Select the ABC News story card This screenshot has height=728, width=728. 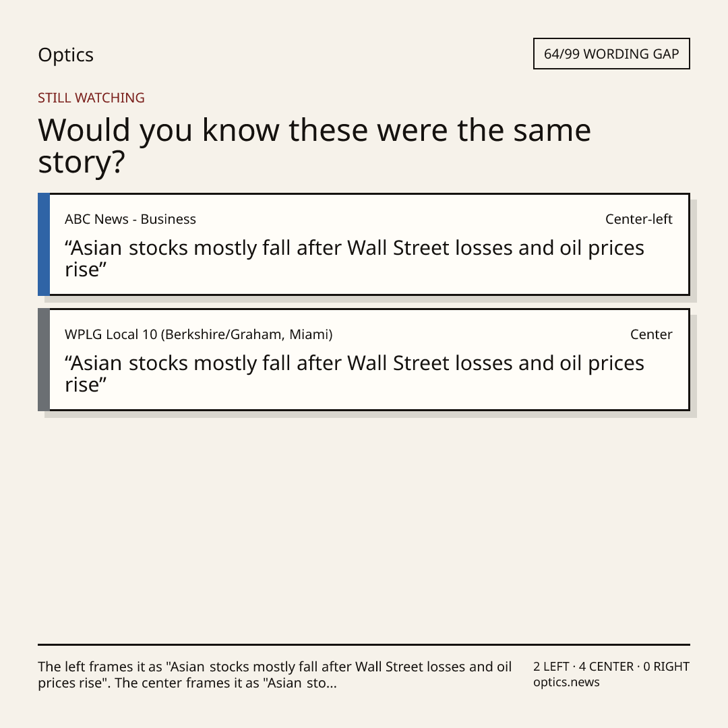point(364,244)
